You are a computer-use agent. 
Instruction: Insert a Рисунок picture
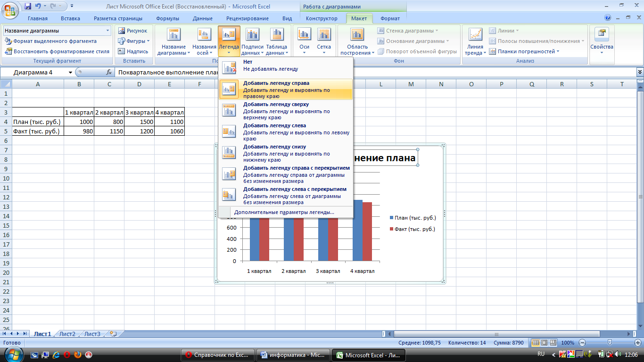[132, 31]
